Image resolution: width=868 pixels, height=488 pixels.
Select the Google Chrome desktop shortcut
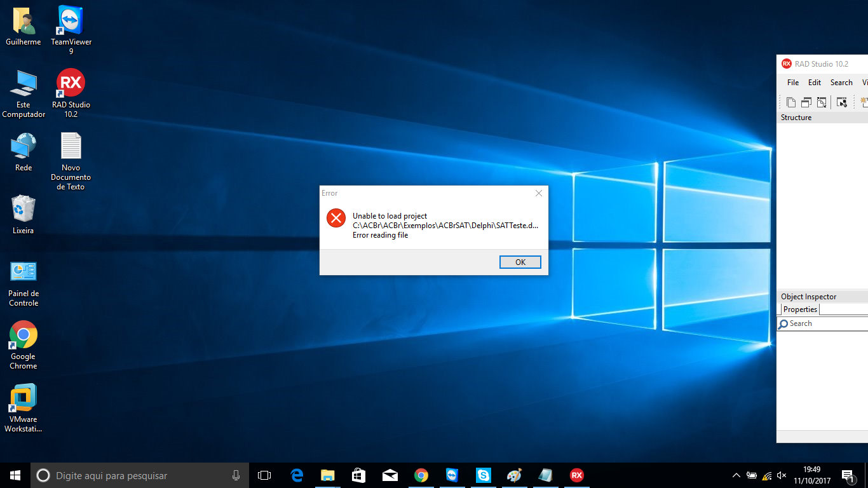24,345
